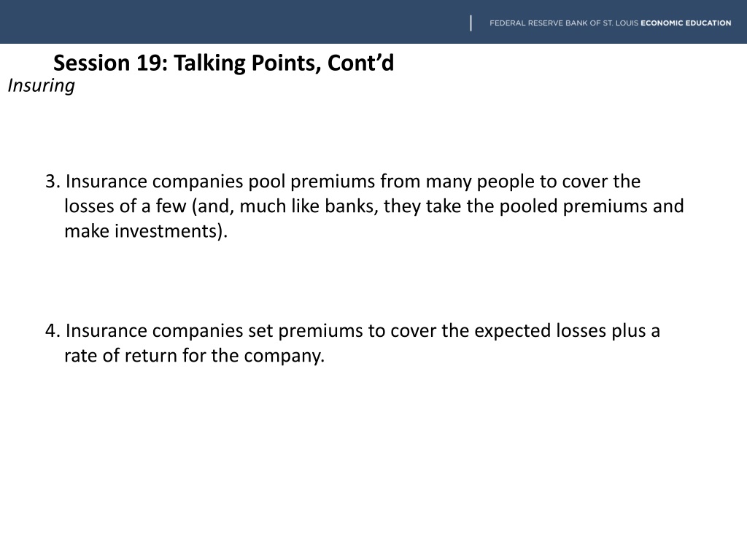Click 'pooled premiums and' in point 3
Viewport: 747px width, 560px height.
click(592, 206)
